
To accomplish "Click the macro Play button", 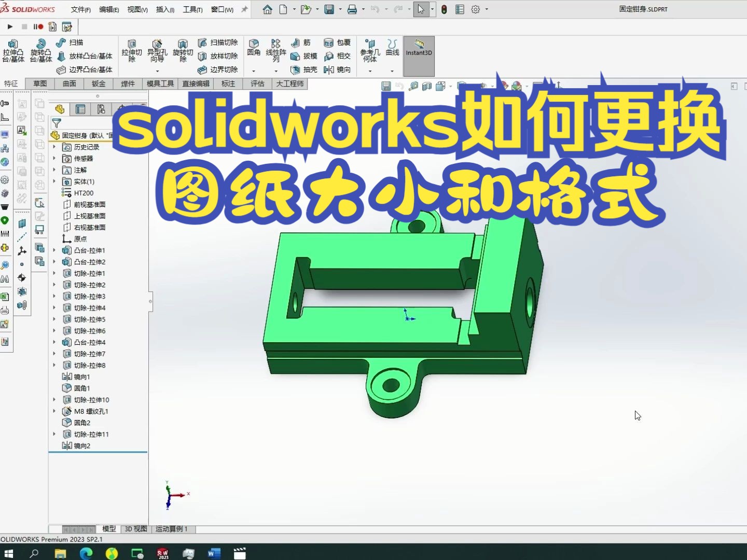I will (x=10, y=26).
